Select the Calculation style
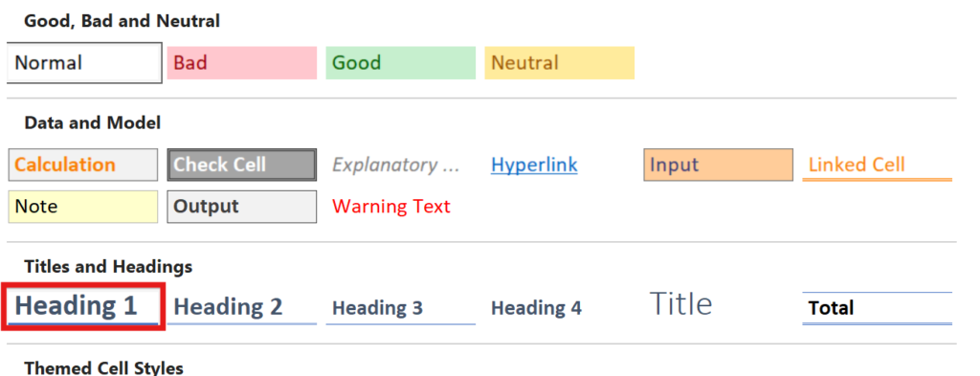Screen dimensions: 980x376 tap(83, 165)
